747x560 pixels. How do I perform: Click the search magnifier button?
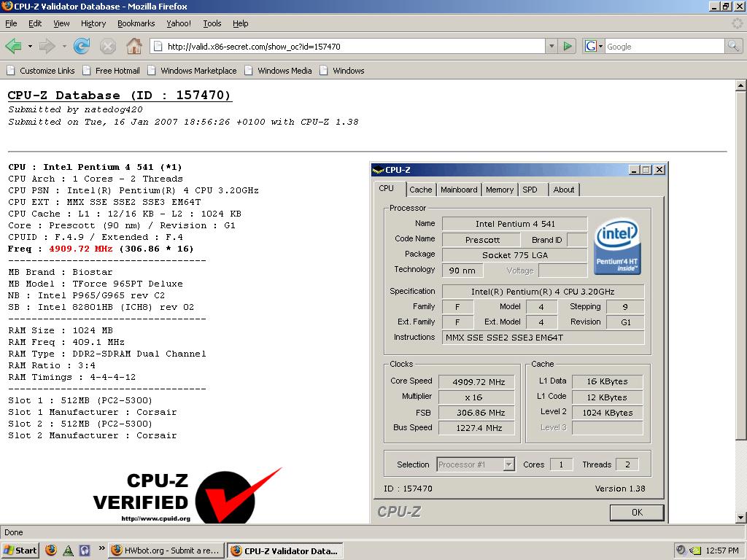733,46
